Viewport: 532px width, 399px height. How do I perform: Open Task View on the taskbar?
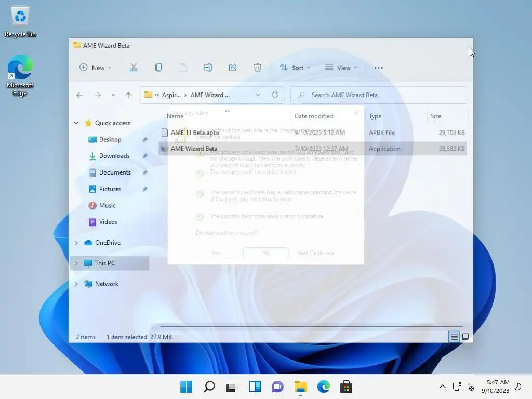[x=232, y=387]
